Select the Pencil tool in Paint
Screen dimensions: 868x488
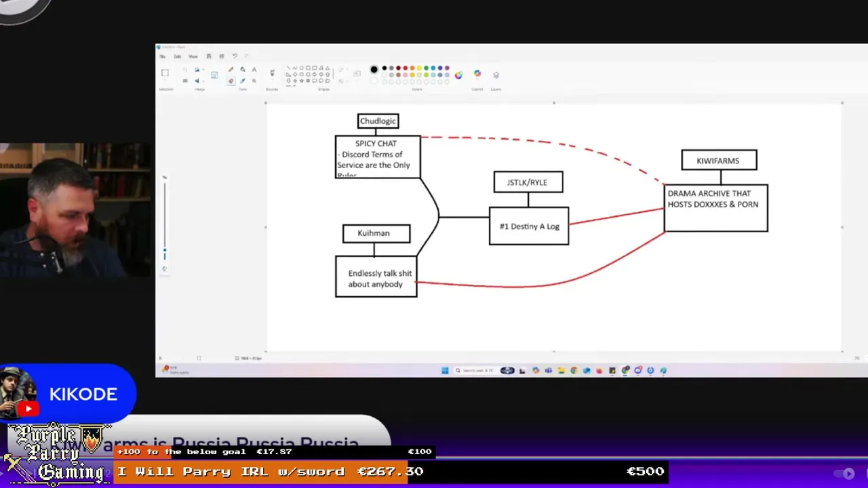point(231,69)
